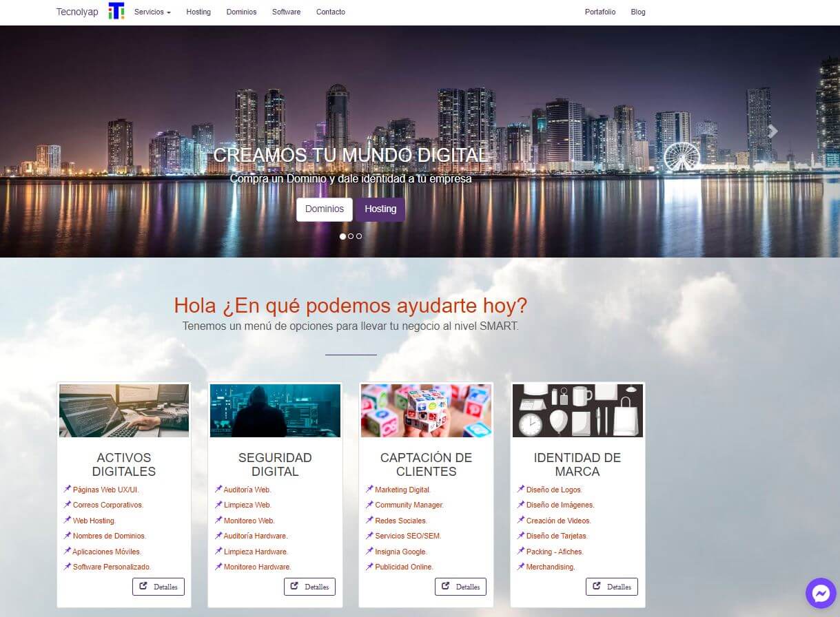Open Detalles for Activos Digitales
Viewport: 840px width, 617px height.
pyautogui.click(x=158, y=587)
